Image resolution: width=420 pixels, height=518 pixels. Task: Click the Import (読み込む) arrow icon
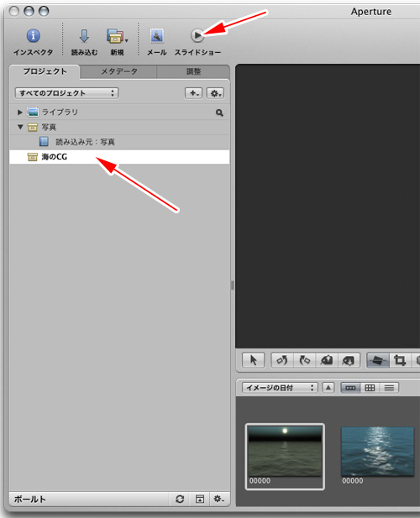(x=84, y=35)
